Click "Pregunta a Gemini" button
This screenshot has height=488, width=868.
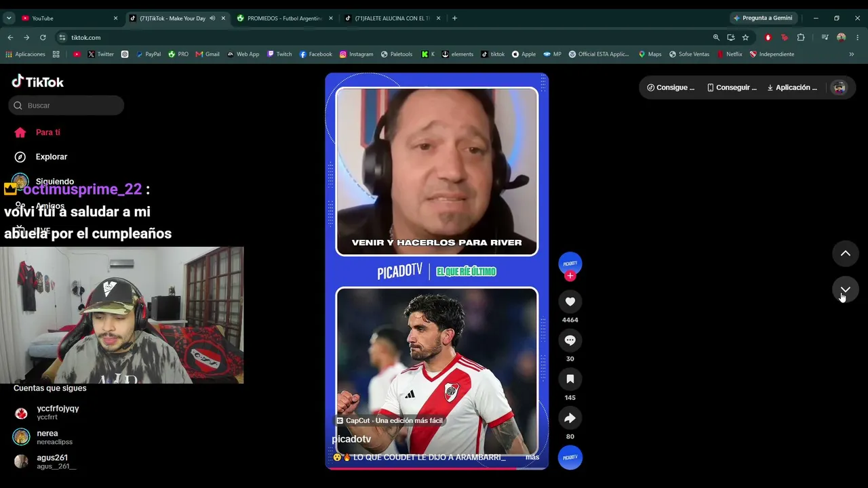pyautogui.click(x=763, y=18)
